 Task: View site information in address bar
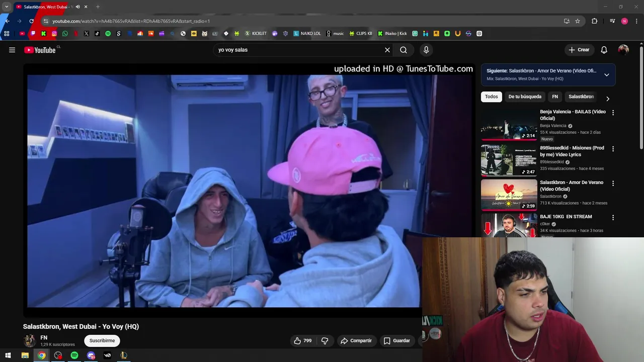(45, 21)
